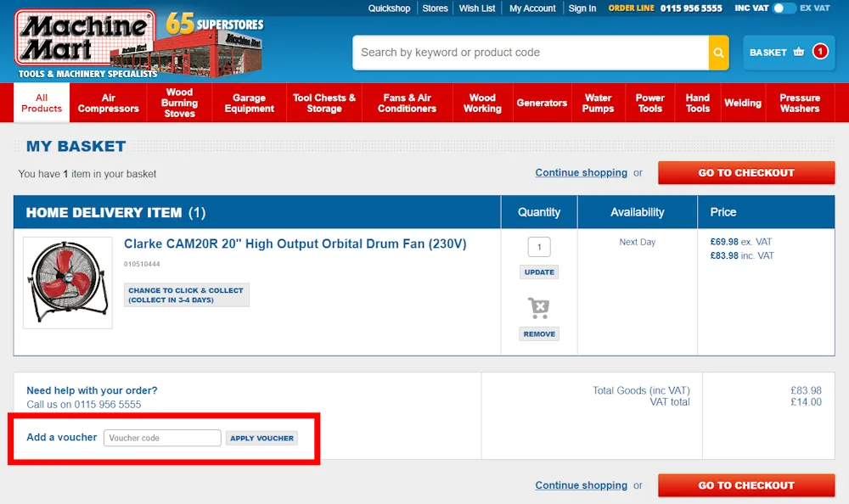Screen dimensions: 849x504
Task: Click the bottom Continue shopping link
Action: click(581, 485)
